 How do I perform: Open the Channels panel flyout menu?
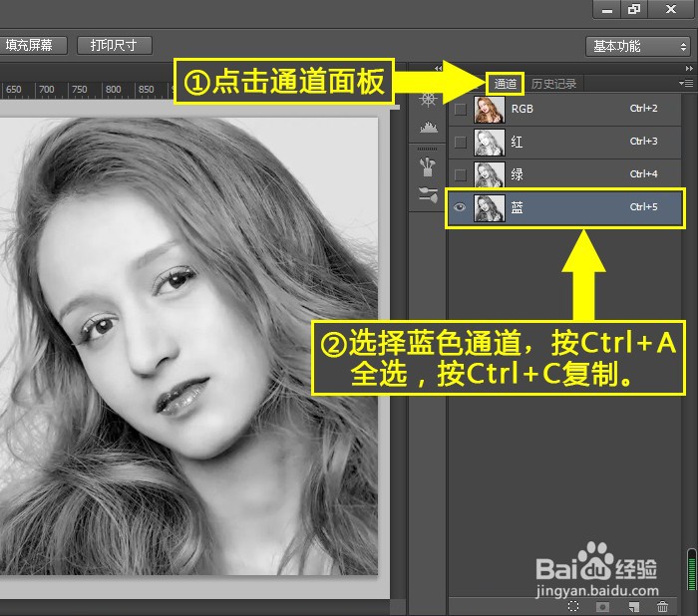(686, 83)
